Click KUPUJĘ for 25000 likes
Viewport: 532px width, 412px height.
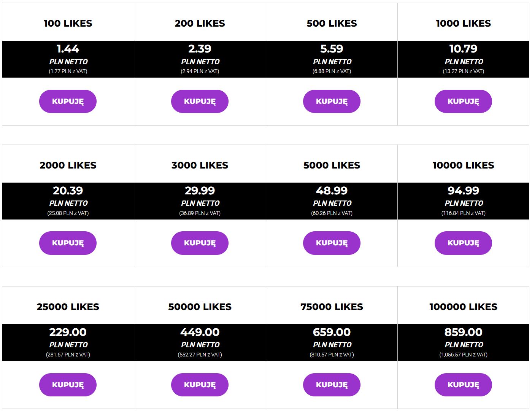(68, 385)
